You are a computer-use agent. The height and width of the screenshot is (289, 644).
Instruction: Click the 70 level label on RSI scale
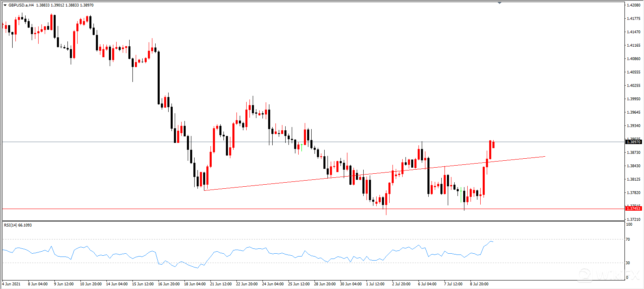coord(628,239)
